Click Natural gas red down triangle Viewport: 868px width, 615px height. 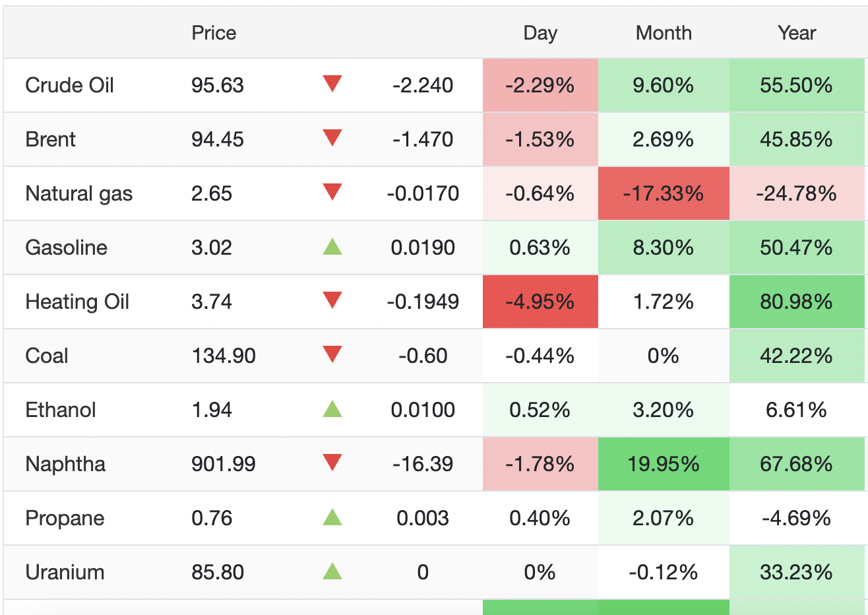pyautogui.click(x=332, y=192)
